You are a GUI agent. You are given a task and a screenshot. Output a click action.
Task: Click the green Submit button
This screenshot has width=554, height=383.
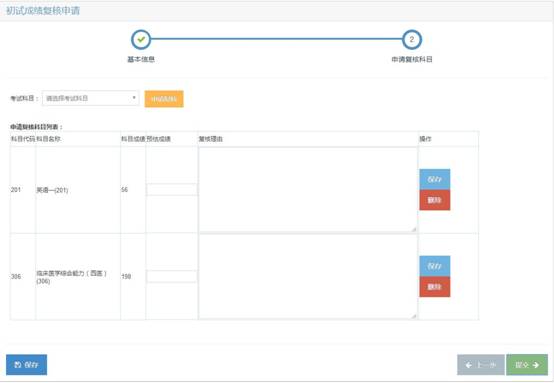[x=527, y=365]
